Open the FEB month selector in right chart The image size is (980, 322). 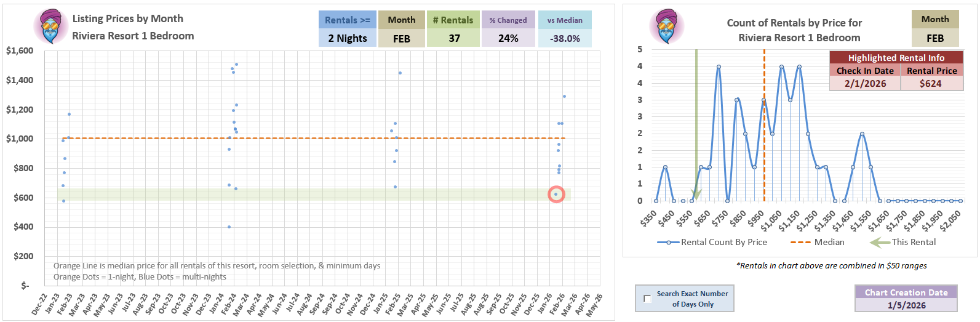point(934,38)
